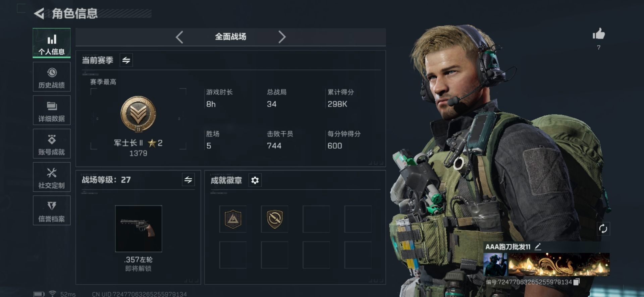Copy the player ID number icon
This screenshot has width=644, height=297.
coord(576,282)
